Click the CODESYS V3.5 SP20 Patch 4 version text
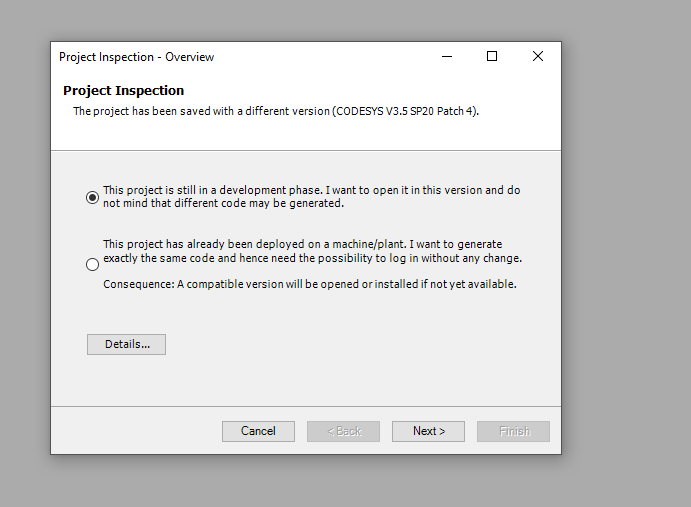The height and width of the screenshot is (507, 691). point(405,111)
